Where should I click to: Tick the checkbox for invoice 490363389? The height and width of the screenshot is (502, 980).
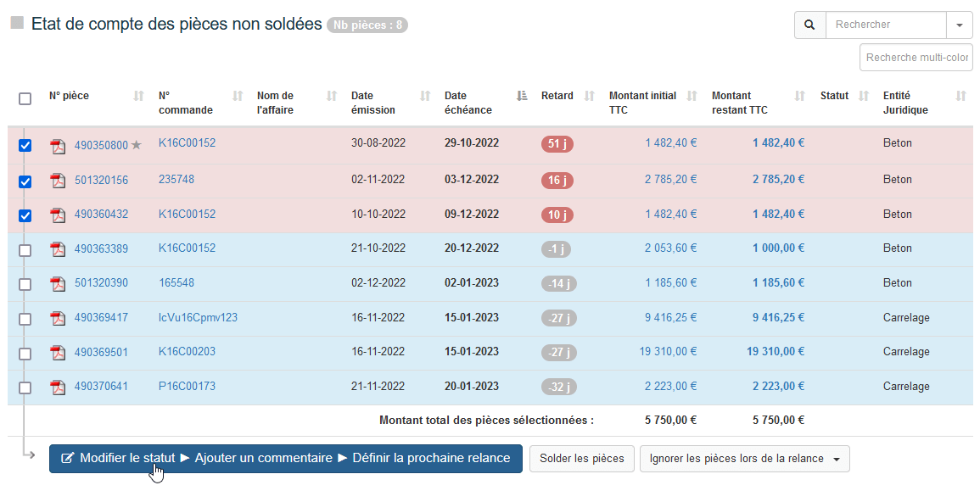pyautogui.click(x=25, y=250)
